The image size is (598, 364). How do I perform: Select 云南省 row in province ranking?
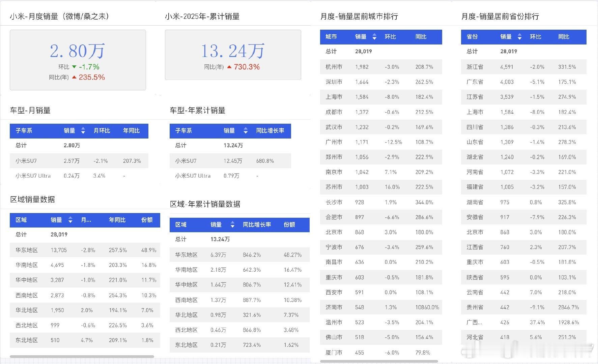pos(524,292)
